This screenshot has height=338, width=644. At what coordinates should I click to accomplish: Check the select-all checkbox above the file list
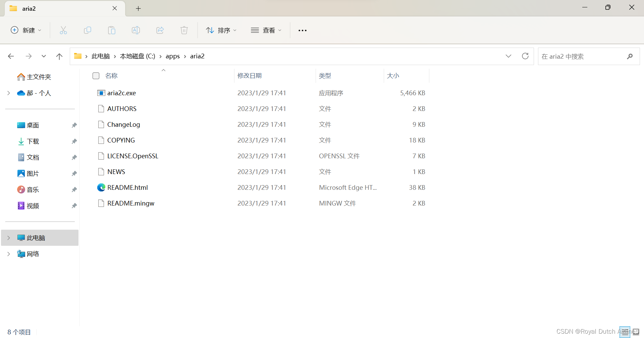click(x=96, y=76)
